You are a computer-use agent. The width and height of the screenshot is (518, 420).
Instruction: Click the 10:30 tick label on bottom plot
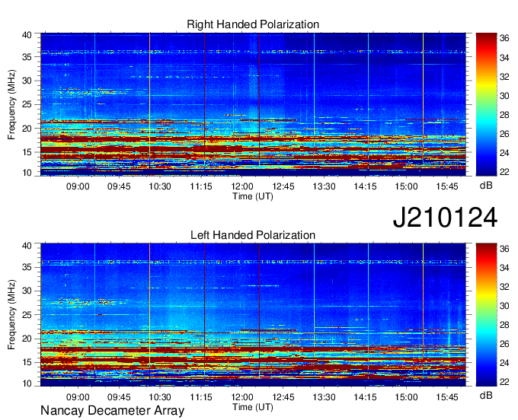point(160,397)
